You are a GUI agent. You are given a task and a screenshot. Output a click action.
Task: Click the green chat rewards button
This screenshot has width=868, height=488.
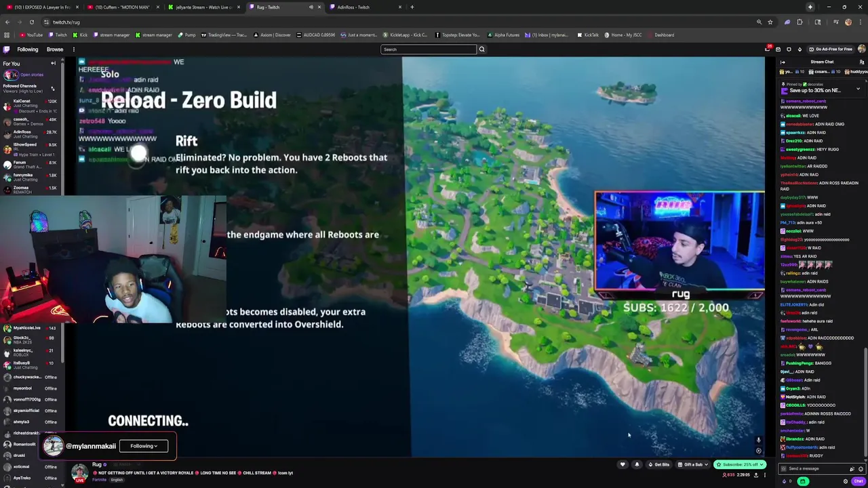pos(803,481)
